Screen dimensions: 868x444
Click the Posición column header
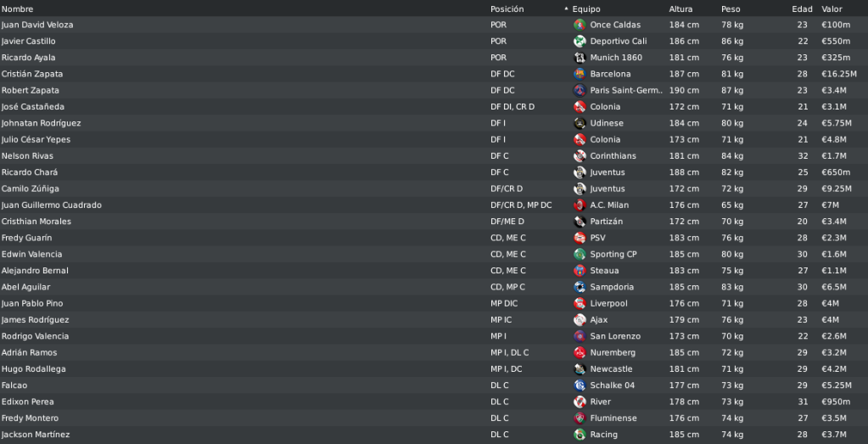click(x=507, y=9)
